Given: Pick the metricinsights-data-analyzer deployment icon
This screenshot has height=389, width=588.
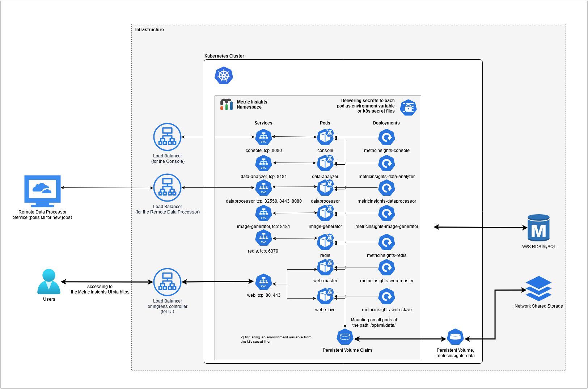Looking at the screenshot, I should point(386,163).
